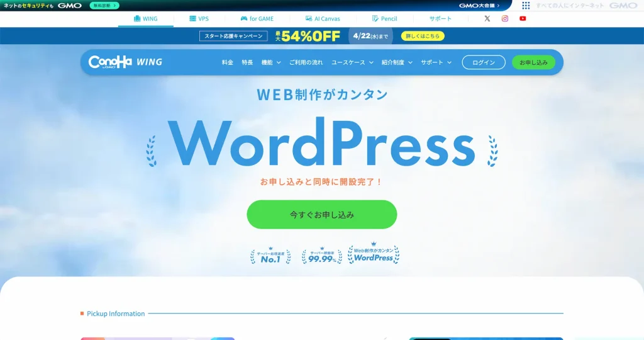Screen dimensions: 644x340
Task: Expand the 紹介制度 dropdown menu
Action: [397, 62]
